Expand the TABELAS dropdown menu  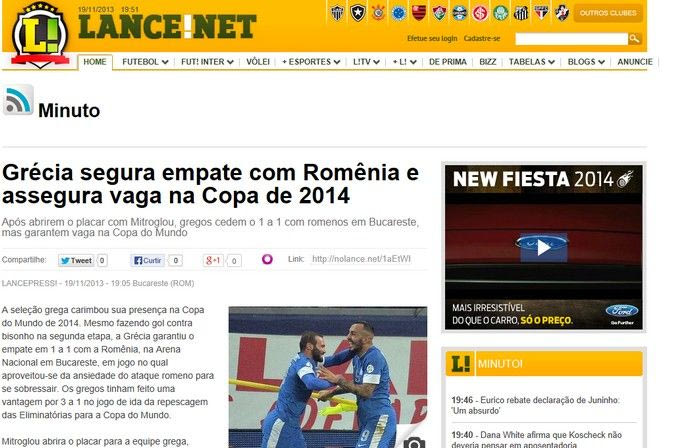[532, 62]
